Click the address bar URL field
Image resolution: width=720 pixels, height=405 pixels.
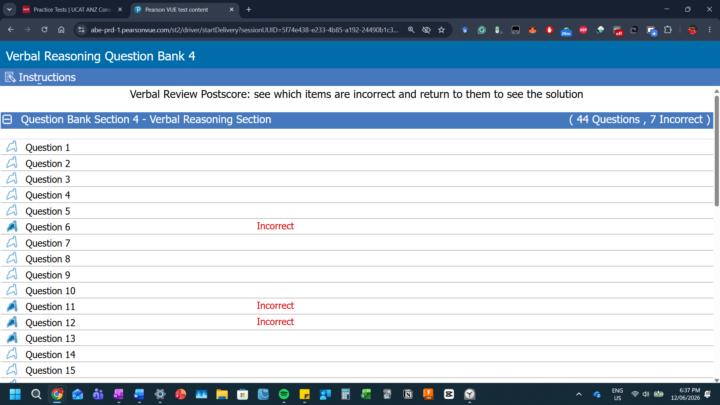click(x=244, y=30)
